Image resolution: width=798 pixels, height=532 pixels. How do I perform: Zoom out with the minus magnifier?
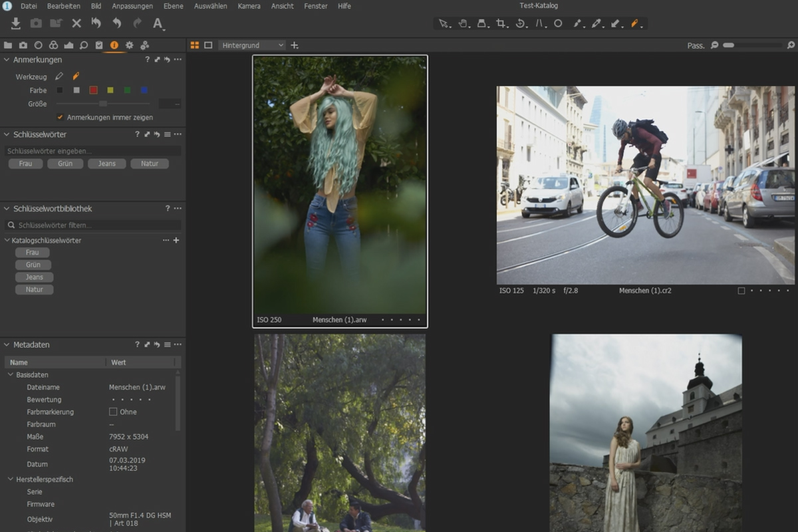(x=715, y=45)
